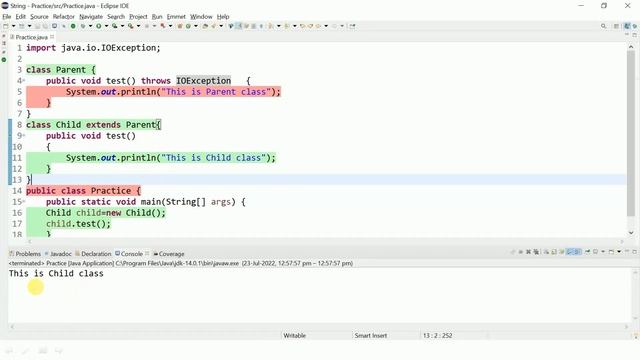
Task: Open the Run button dropdown arrow
Action: point(106,26)
